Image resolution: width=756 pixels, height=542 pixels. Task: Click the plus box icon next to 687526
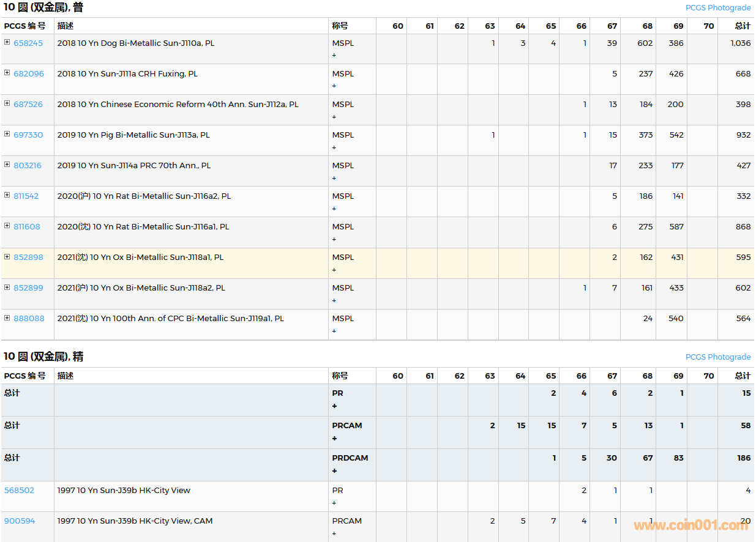pyautogui.click(x=7, y=103)
